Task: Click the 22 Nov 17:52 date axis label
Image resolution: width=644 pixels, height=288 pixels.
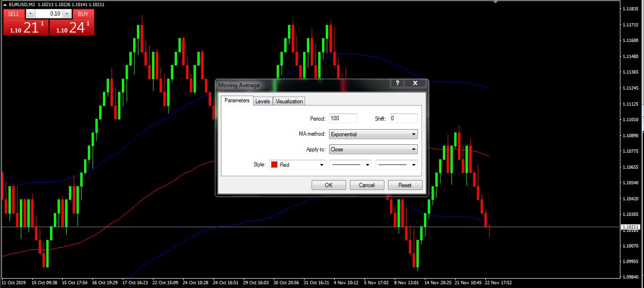Action: tap(498, 283)
